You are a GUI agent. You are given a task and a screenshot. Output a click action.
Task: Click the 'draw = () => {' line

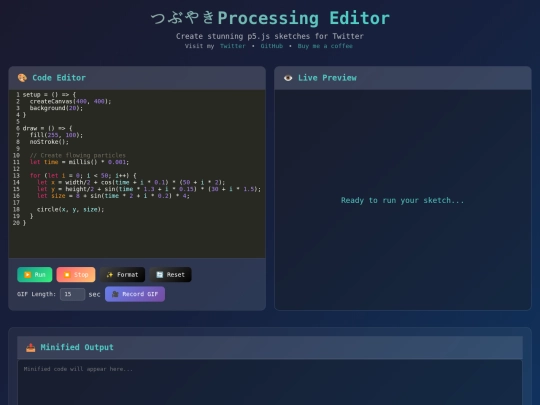click(48, 128)
